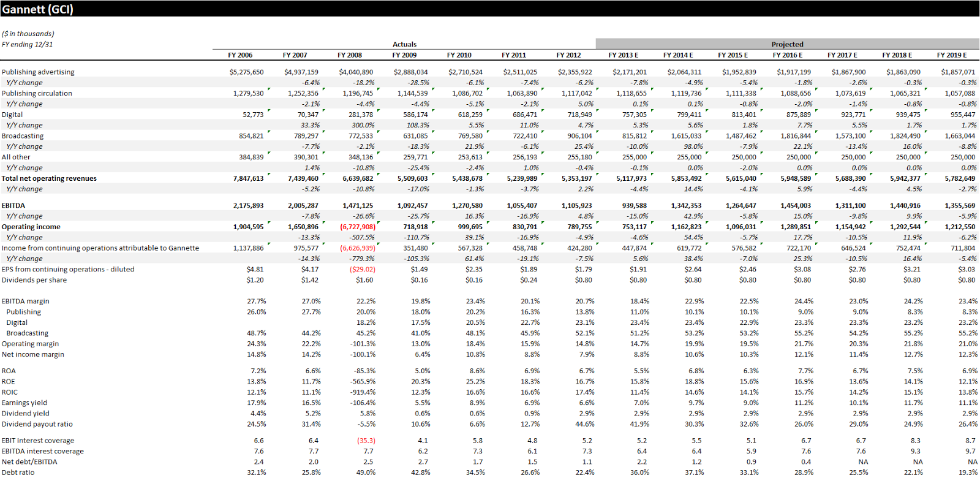Select the 52,773 digital revenue value
The image size is (980, 478).
(253, 115)
